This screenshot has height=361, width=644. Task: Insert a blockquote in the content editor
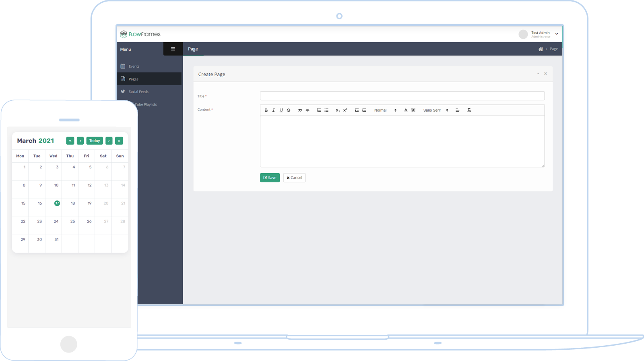300,110
